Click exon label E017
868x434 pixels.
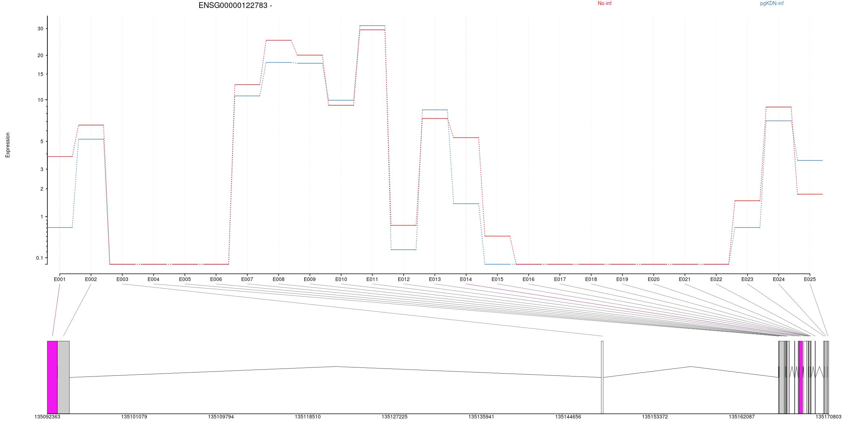[560, 279]
